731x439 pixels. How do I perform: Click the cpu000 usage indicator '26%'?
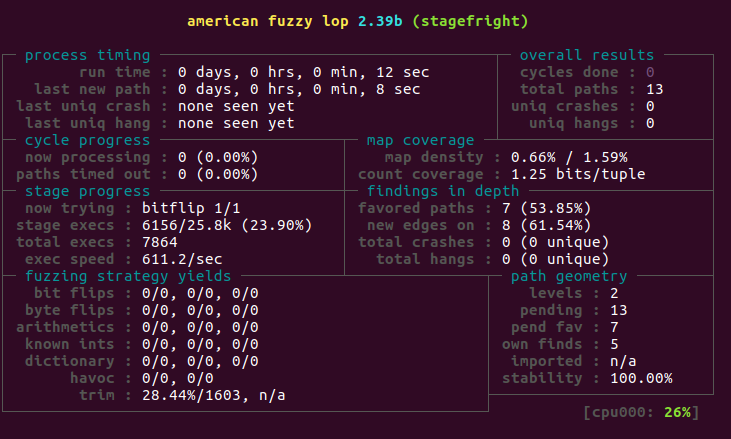tap(677, 412)
